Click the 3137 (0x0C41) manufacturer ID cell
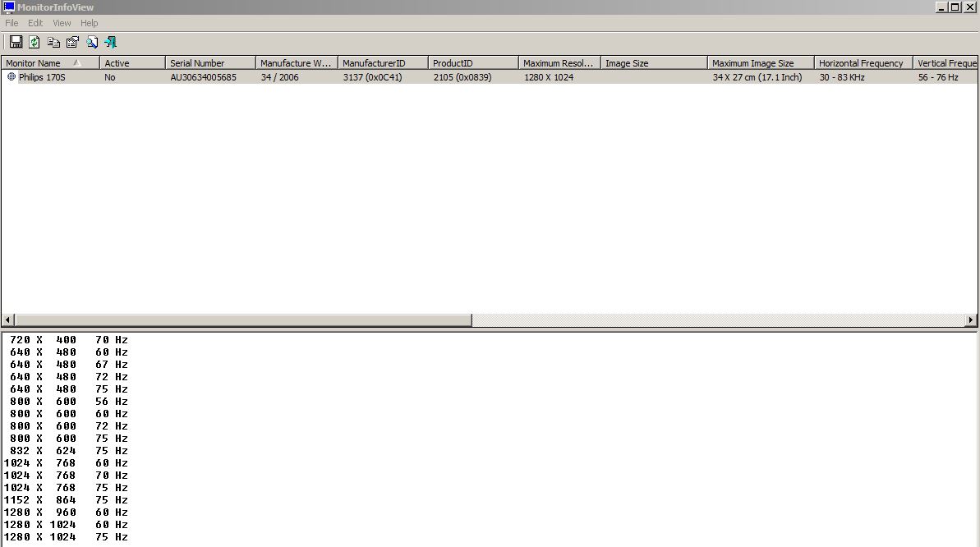 tap(372, 77)
